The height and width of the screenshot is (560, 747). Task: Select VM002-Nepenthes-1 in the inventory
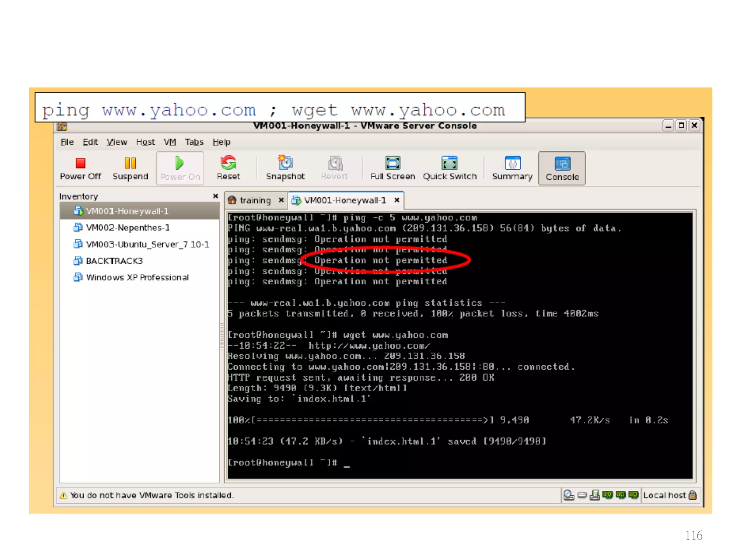(127, 227)
